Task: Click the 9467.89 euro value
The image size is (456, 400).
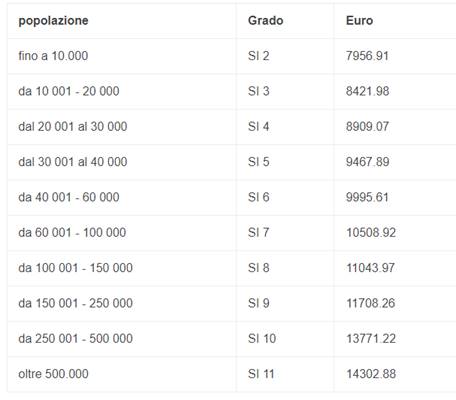Action: click(367, 162)
